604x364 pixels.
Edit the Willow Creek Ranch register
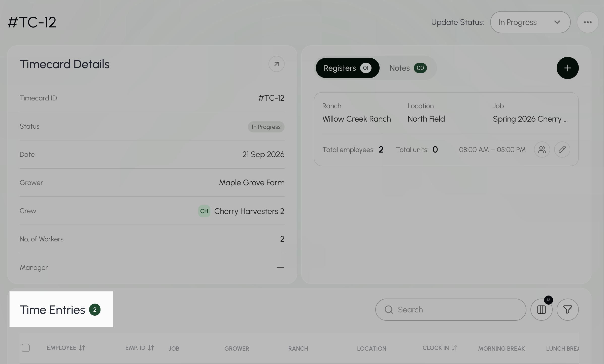[562, 150]
